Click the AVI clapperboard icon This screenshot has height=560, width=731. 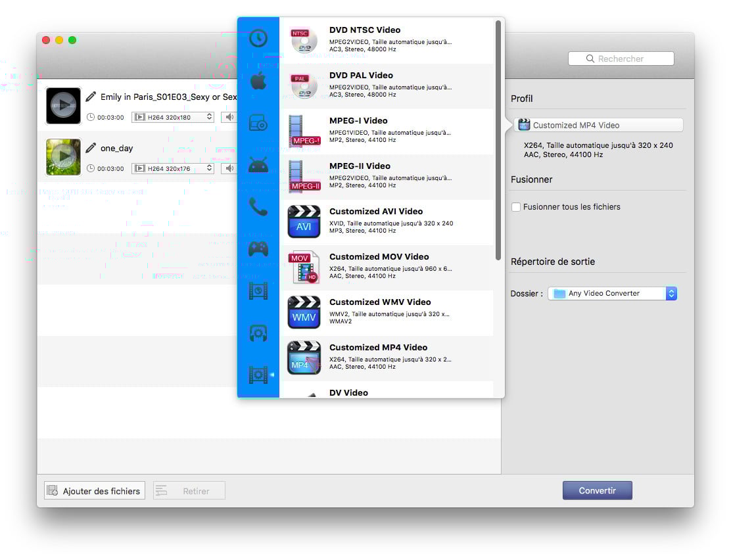[x=304, y=222]
